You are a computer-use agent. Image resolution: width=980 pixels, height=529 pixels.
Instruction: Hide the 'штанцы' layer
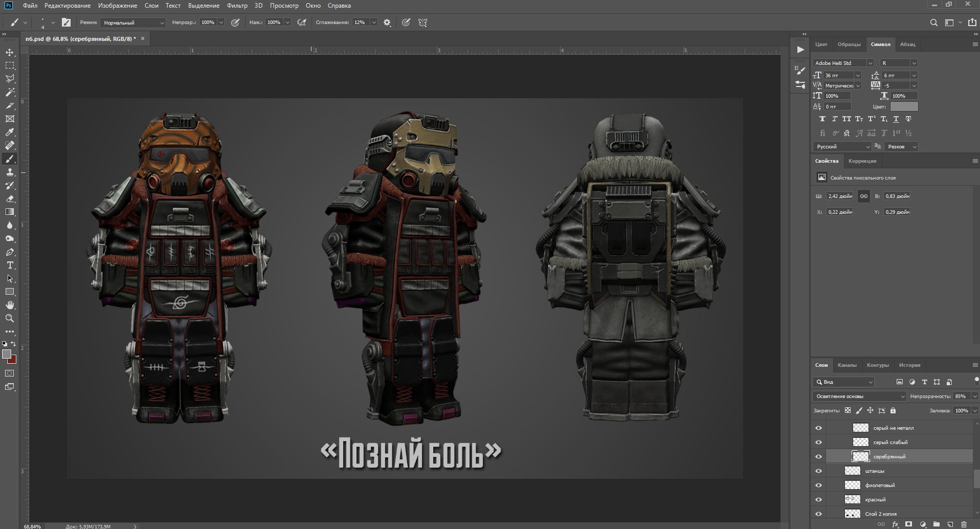point(818,471)
